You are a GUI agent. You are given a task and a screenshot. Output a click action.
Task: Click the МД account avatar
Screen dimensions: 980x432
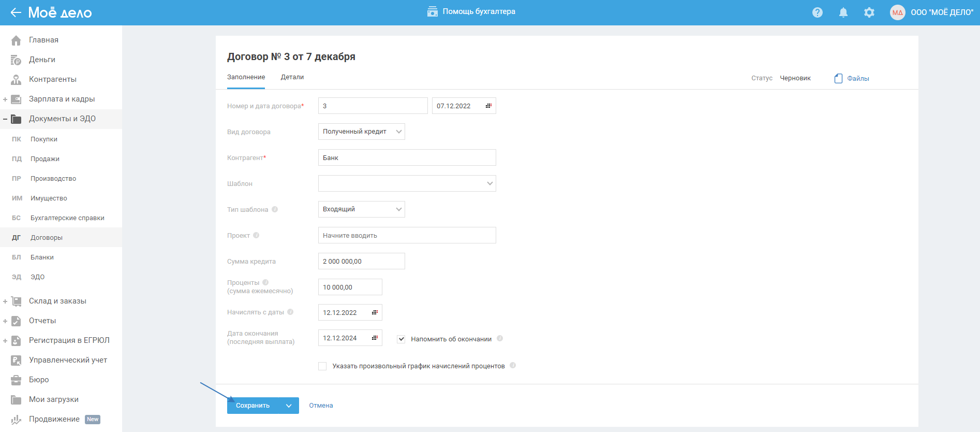897,12
